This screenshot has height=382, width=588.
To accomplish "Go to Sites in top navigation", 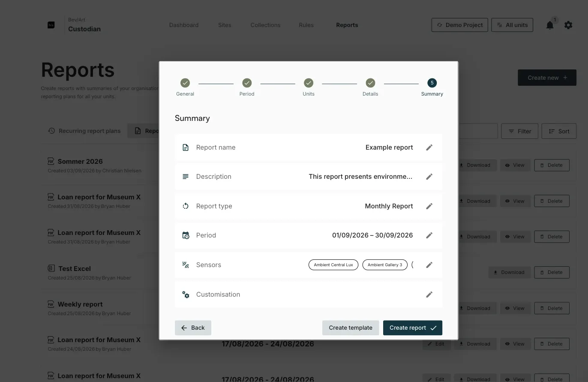I will click(225, 25).
